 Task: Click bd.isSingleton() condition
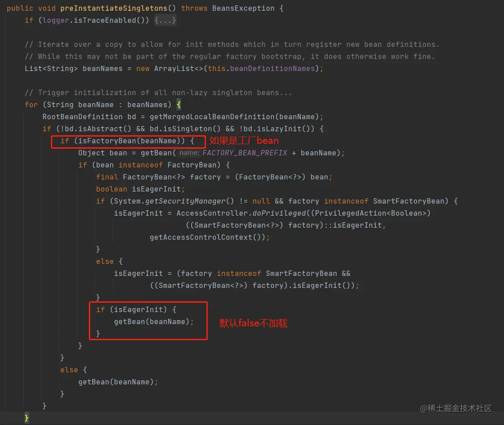(x=185, y=129)
